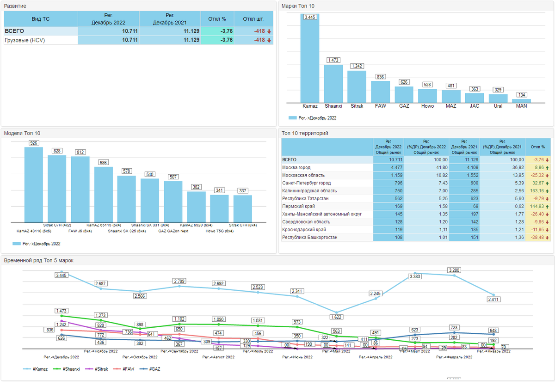Screen dimensions: 555x392
Task: Click the Рег. Декабрь 2021 header in Развитие
Action: click(170, 19)
